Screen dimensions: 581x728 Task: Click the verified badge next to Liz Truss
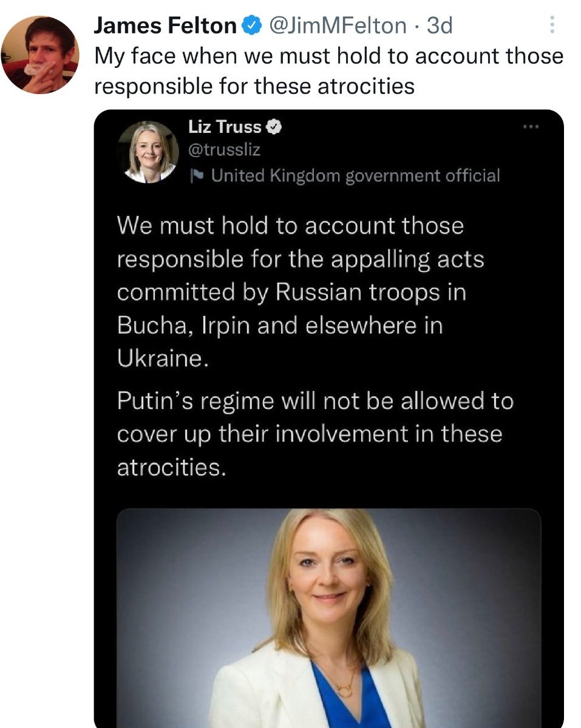[x=274, y=127]
